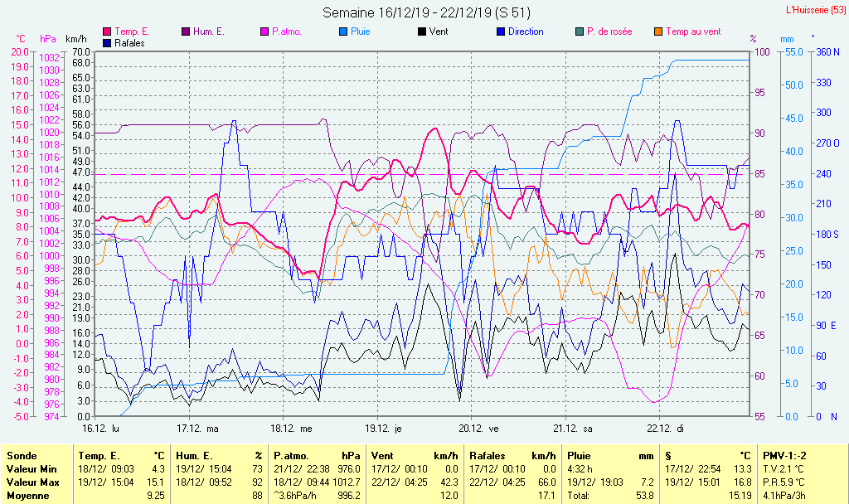Click the value '15.19' in § column
This screenshot has height=504, width=849.
tap(740, 496)
